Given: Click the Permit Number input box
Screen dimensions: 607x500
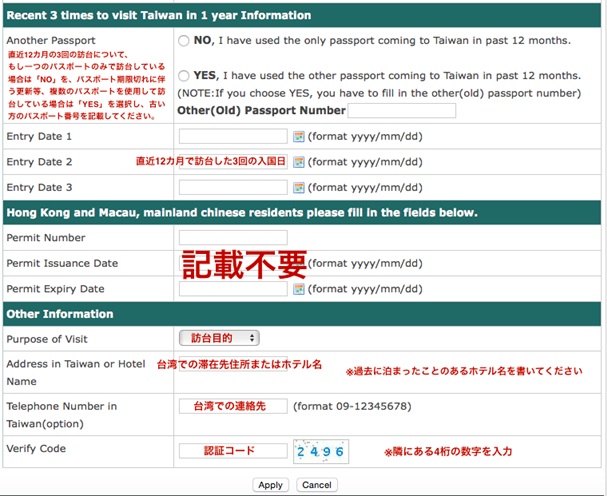Looking at the screenshot, I should click(233, 238).
